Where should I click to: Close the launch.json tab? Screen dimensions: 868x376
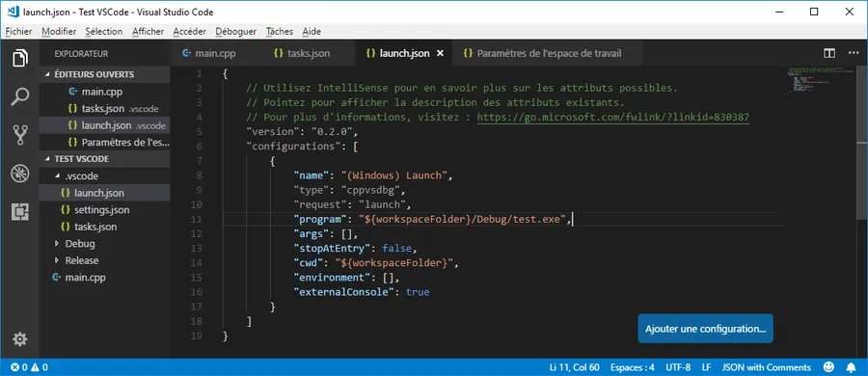(x=441, y=54)
